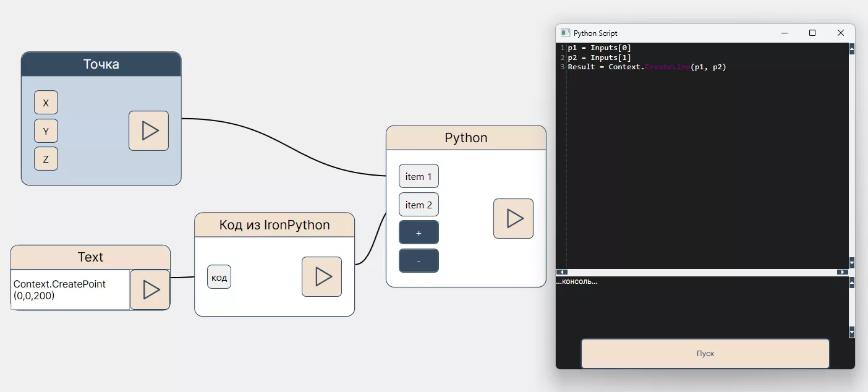Viewport: 868px width, 392px height.
Task: Click the Python Script window title icon
Action: [x=565, y=33]
